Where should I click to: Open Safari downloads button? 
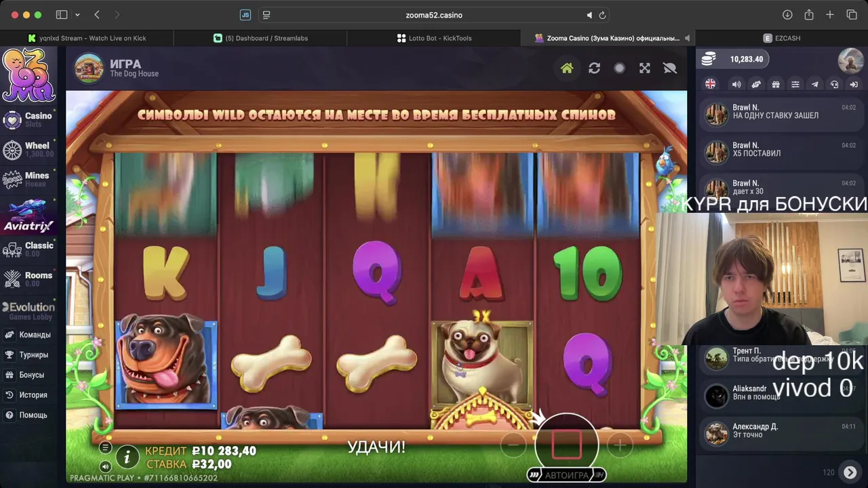coord(787,15)
